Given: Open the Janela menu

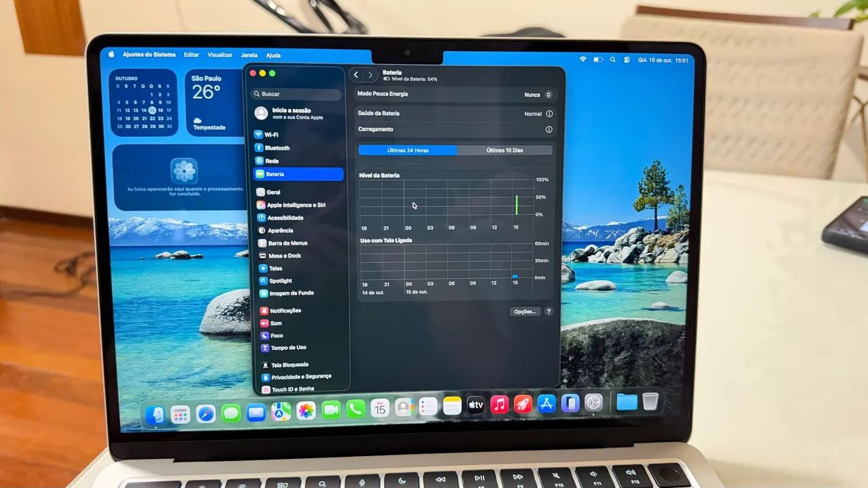Looking at the screenshot, I should [249, 55].
